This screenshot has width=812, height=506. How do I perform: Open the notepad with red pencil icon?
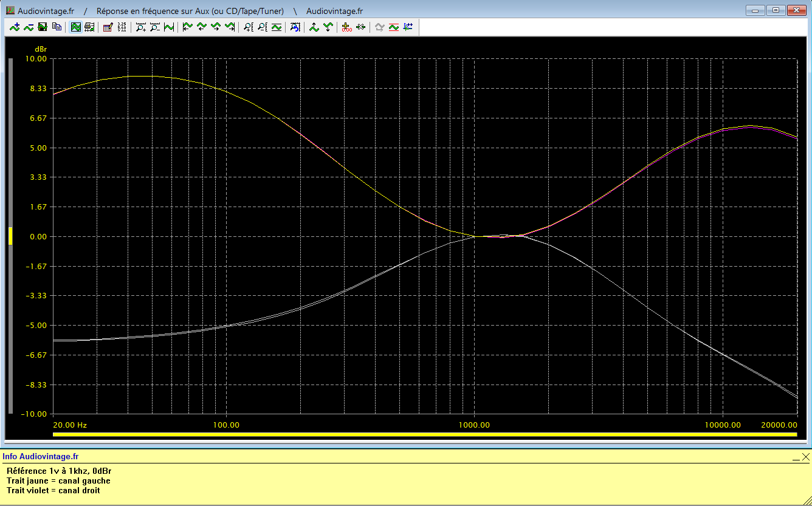(x=108, y=27)
